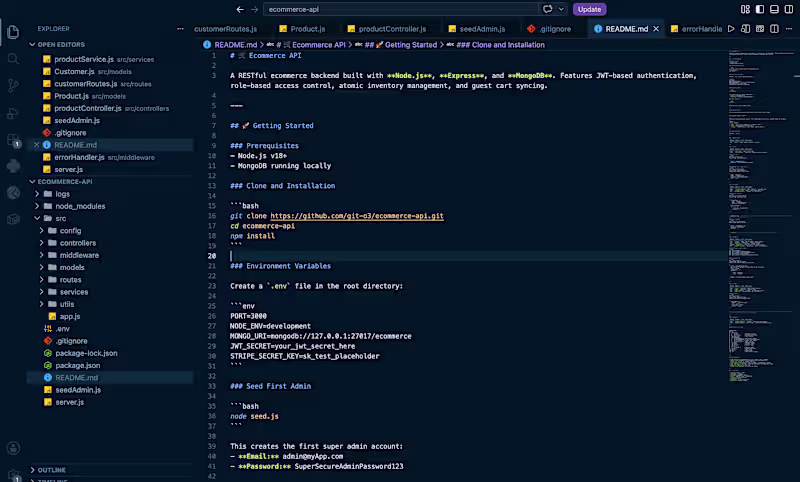Switch to seedAdmin.js tab

coord(478,29)
